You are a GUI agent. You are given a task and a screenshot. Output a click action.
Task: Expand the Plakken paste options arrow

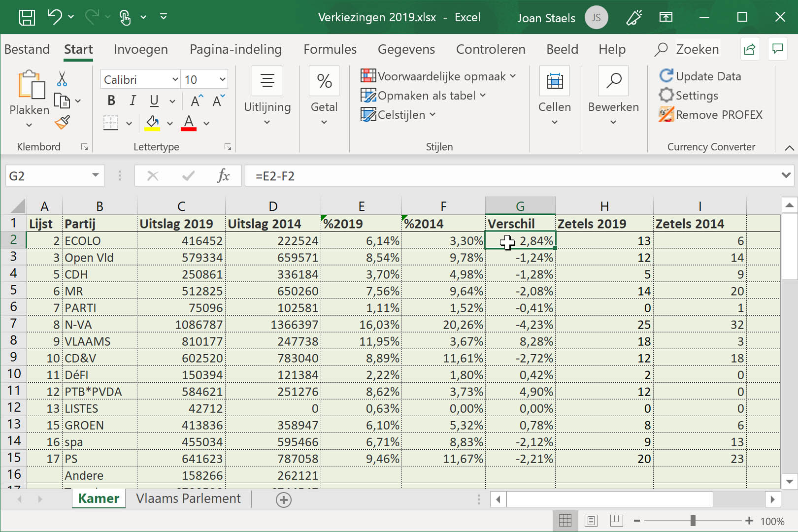click(29, 125)
